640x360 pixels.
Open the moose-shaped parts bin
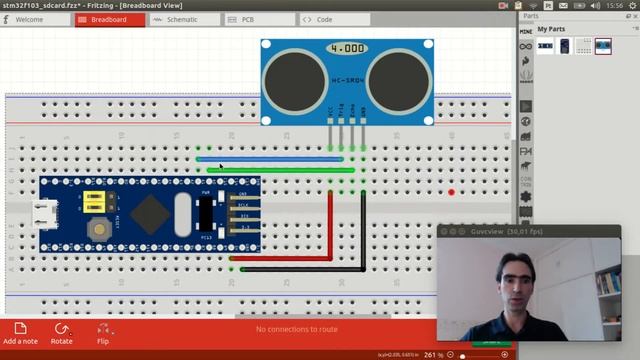[x=526, y=166]
